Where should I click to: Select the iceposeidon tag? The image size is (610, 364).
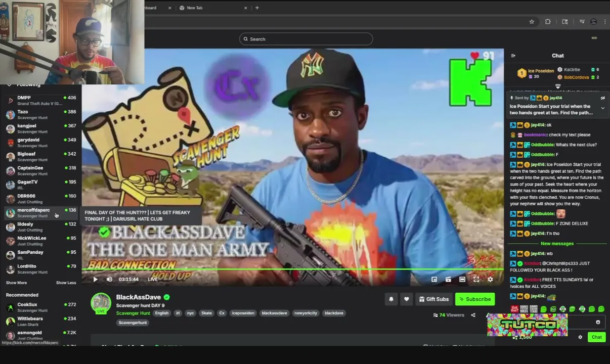tap(243, 313)
